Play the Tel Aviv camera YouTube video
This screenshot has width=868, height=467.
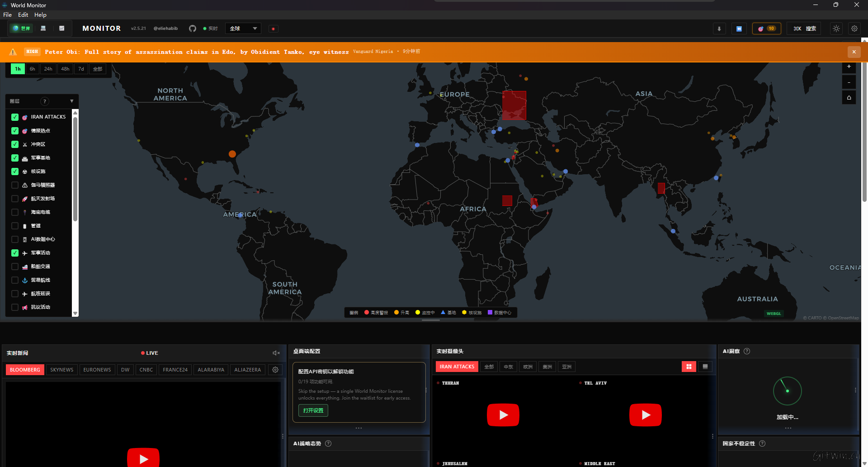646,415
